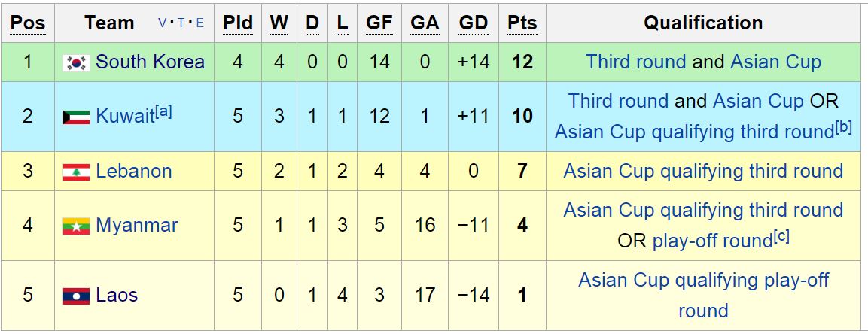
Task: Open the Myanmar team link
Action: point(136,225)
